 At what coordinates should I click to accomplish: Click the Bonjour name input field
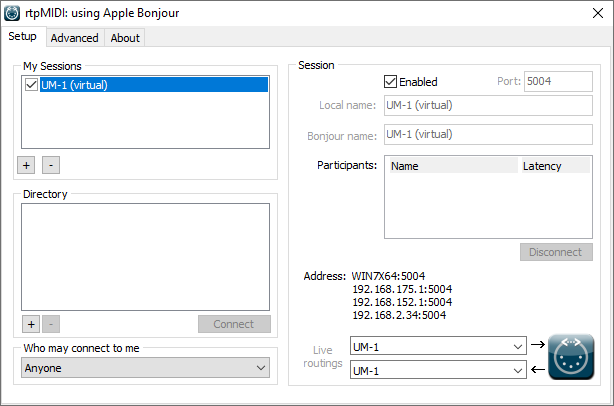point(488,135)
